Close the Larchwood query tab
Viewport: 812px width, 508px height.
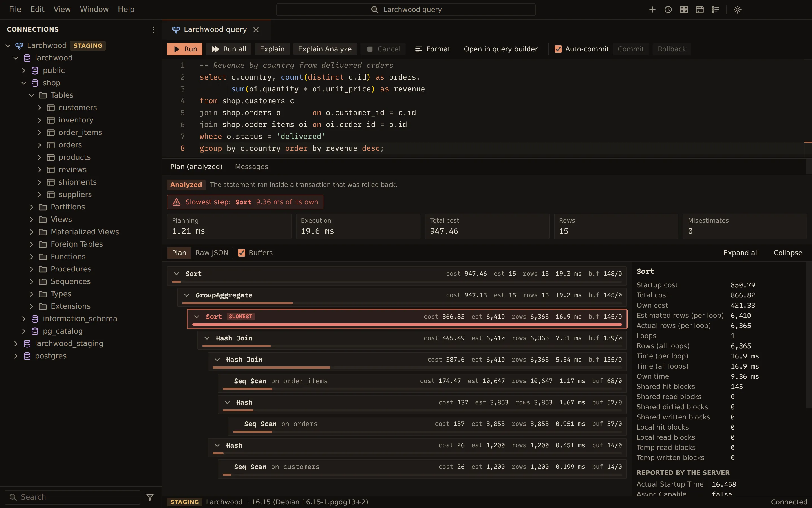(x=256, y=30)
